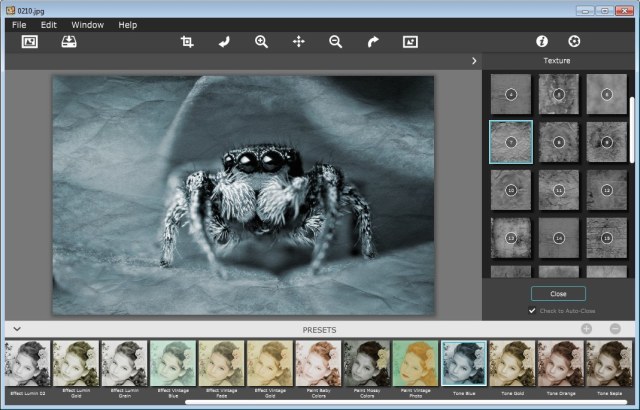The image size is (640, 410).
Task: Choose the Paint Baby Colors preset
Action: pyautogui.click(x=318, y=365)
